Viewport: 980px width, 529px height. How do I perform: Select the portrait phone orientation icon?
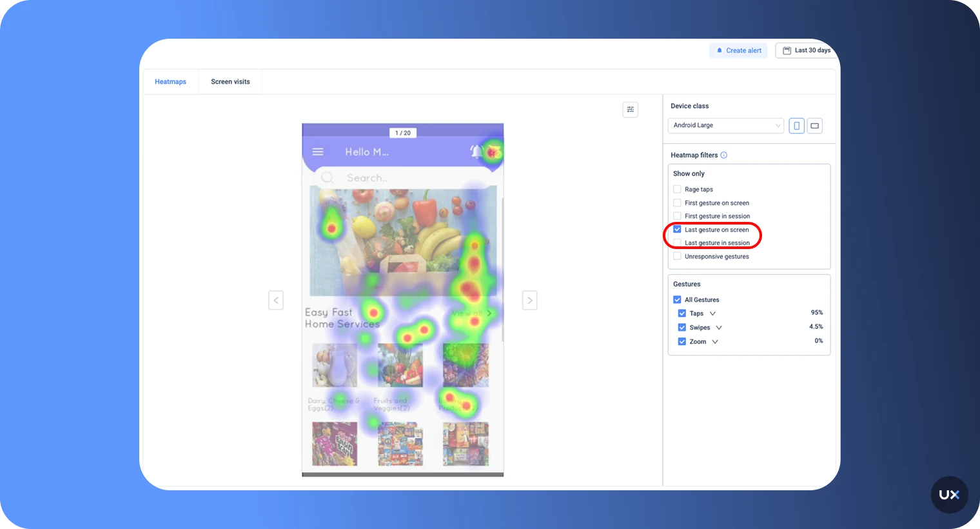[x=797, y=126]
